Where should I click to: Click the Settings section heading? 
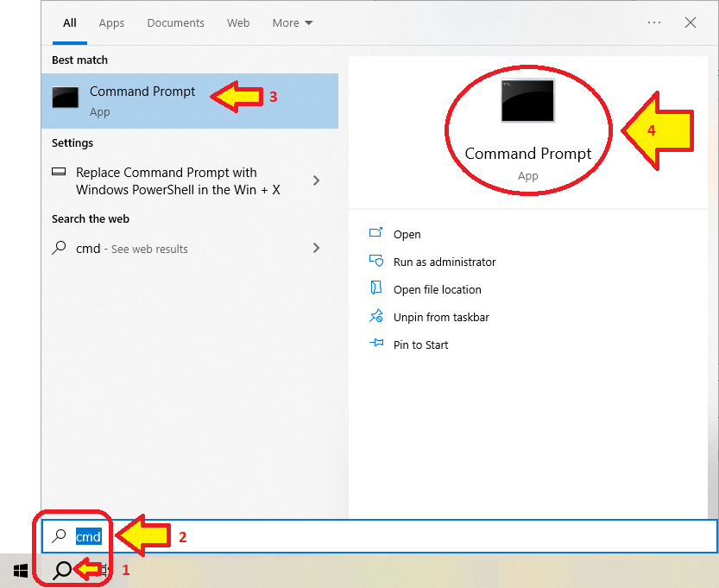73,143
